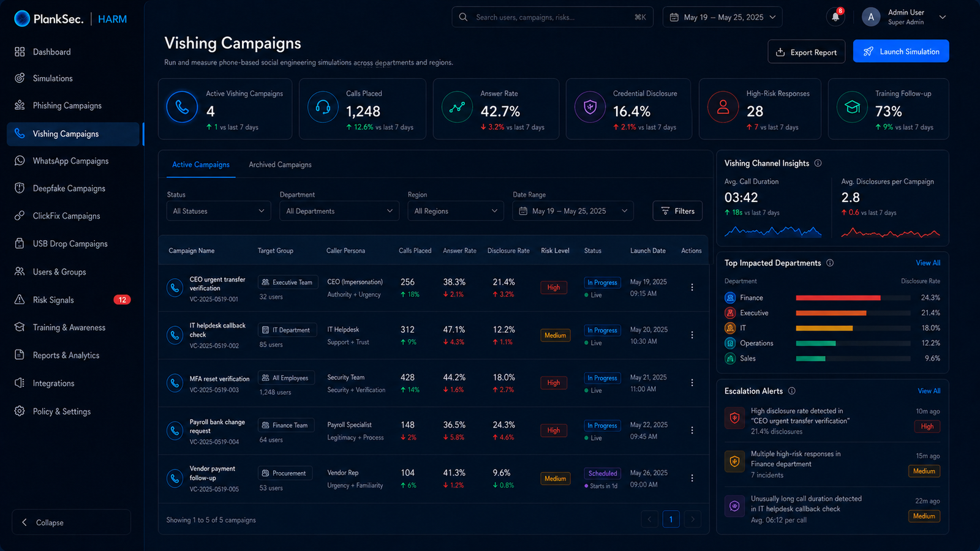Click icon of unusually long call duration alert
The height and width of the screenshot is (551, 980).
coord(734,506)
